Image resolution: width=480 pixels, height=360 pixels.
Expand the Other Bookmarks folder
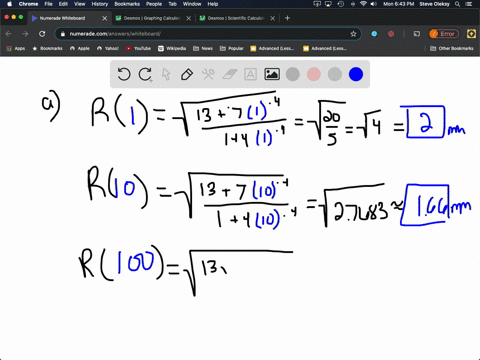(452, 48)
